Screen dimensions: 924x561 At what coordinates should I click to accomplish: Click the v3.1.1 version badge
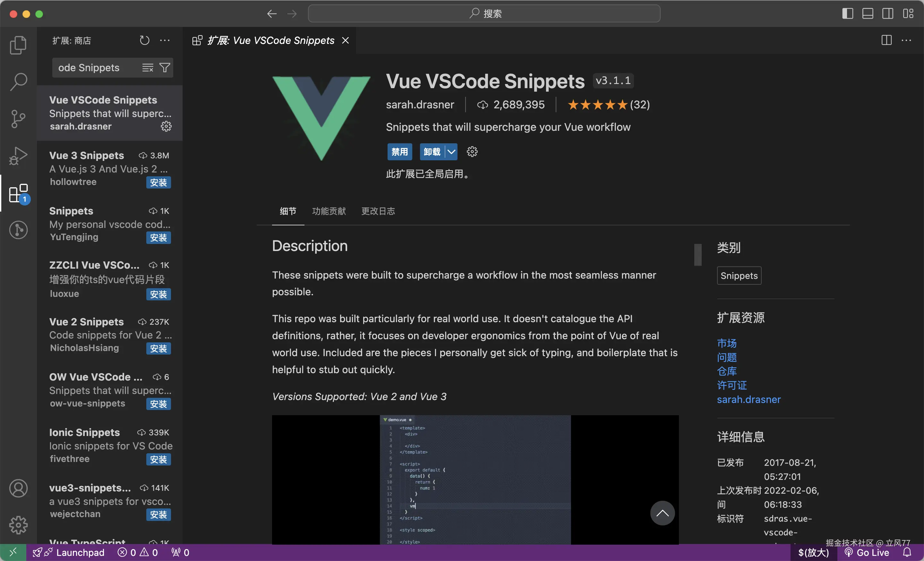click(613, 80)
